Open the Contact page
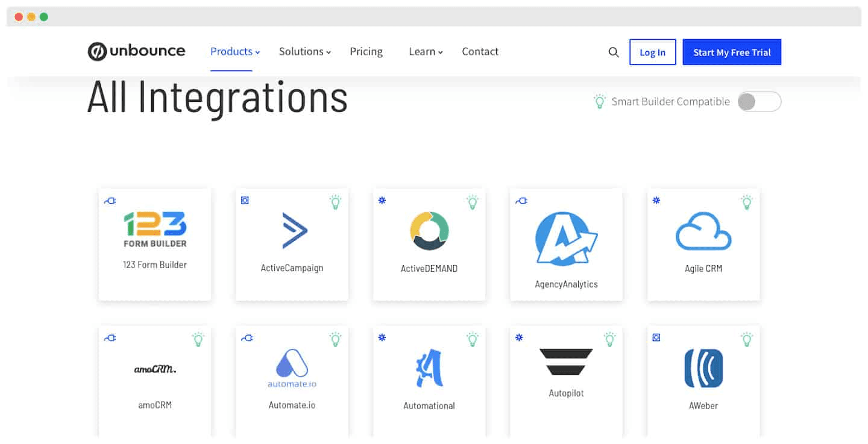This screenshot has height=444, width=868. click(480, 52)
